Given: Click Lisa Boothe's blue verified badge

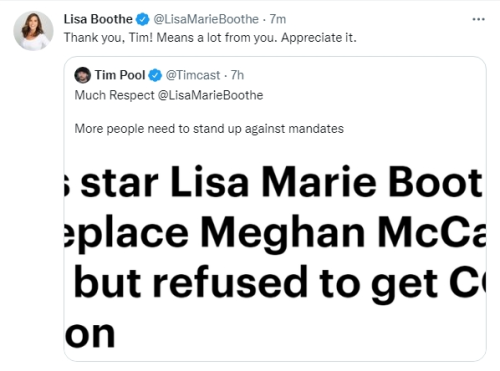Looking at the screenshot, I should (x=143, y=19).
